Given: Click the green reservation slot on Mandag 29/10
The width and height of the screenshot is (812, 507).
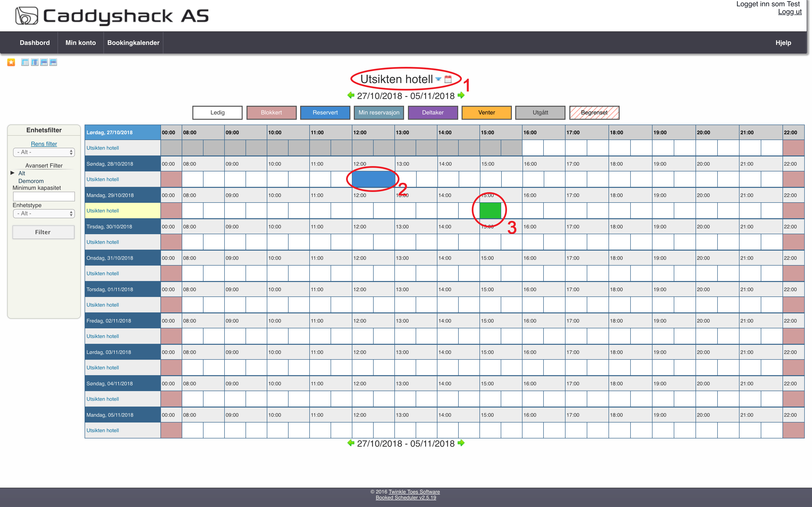Looking at the screenshot, I should [490, 211].
